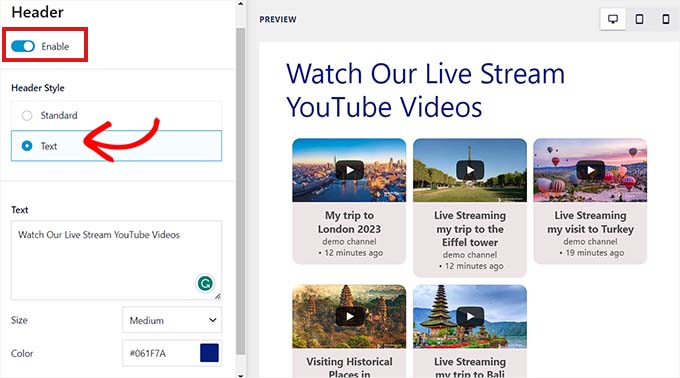
Task: Open Live Streaming my trip to the Eiffel tower title
Action: click(x=470, y=228)
